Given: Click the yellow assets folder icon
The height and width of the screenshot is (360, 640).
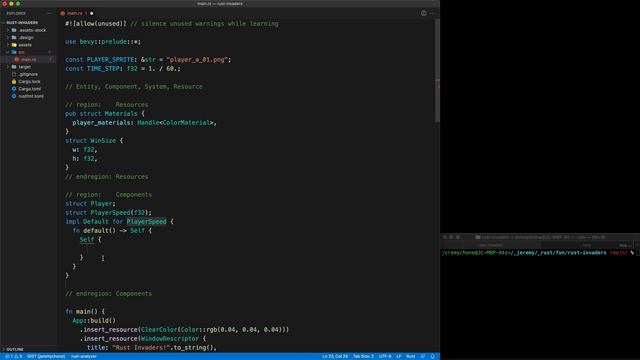Looking at the screenshot, I should coord(14,45).
